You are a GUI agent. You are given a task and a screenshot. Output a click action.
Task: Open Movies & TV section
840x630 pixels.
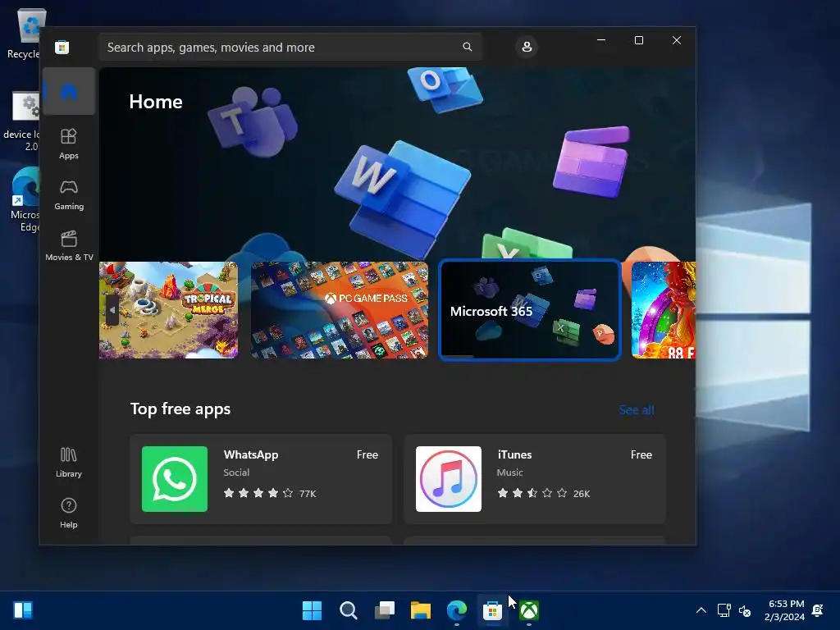pyautogui.click(x=69, y=246)
